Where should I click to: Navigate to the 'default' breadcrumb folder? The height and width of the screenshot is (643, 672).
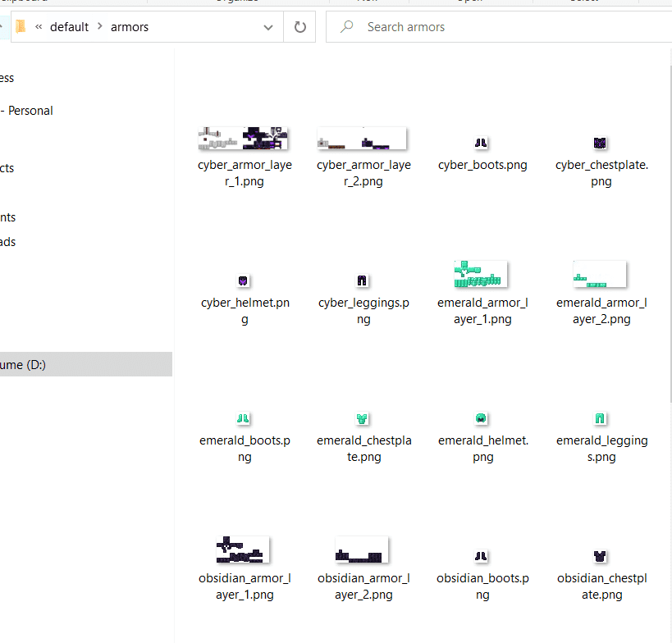tap(69, 27)
